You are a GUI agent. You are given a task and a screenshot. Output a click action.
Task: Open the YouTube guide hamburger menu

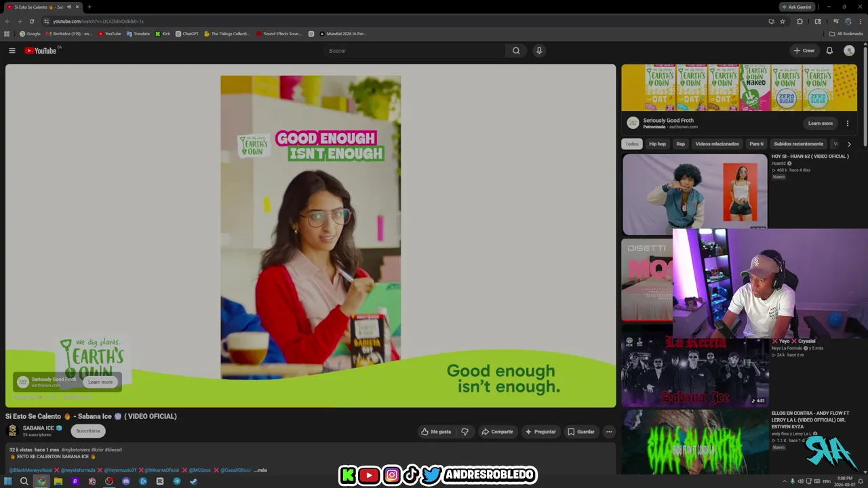pyautogui.click(x=12, y=51)
